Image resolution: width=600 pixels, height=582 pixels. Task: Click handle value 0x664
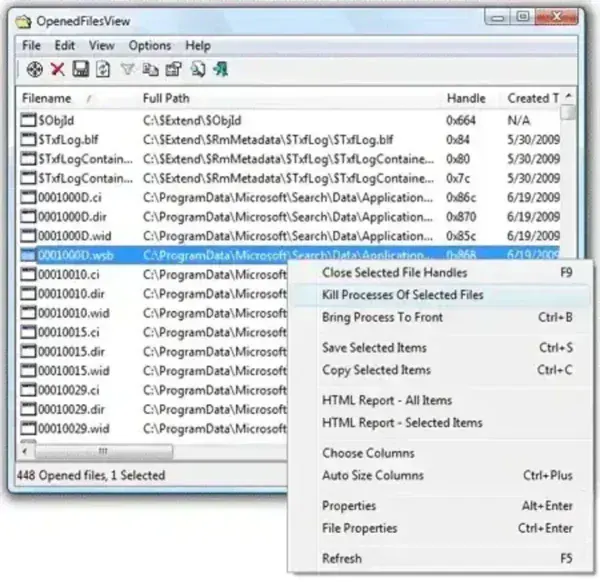pos(461,120)
